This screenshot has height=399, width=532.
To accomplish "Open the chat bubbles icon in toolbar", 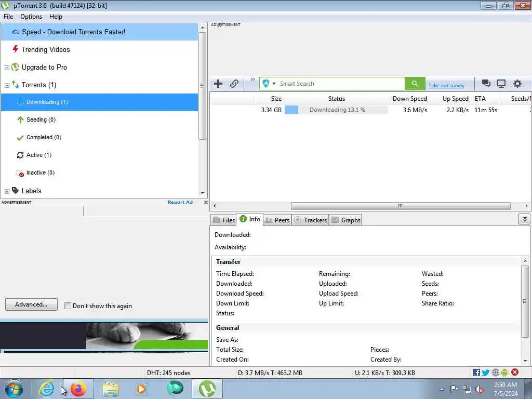I will (486, 84).
